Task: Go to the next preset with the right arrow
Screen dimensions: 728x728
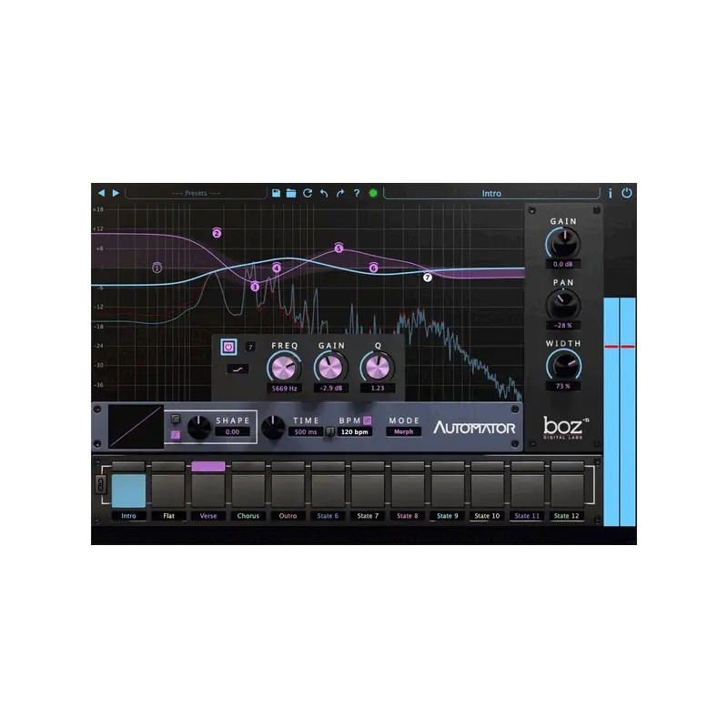Action: pos(116,193)
